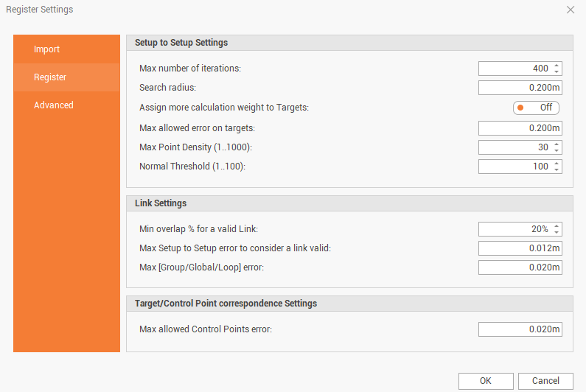Close the Register Settings dialog
This screenshot has height=392, width=586.
point(571,10)
